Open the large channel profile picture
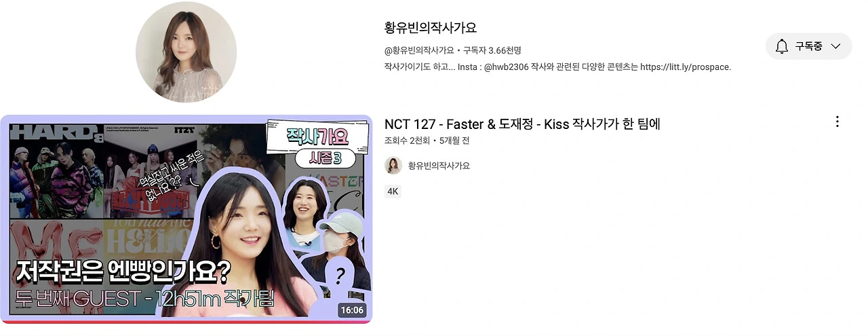Image resolution: width=868 pixels, height=336 pixels. pyautogui.click(x=186, y=52)
